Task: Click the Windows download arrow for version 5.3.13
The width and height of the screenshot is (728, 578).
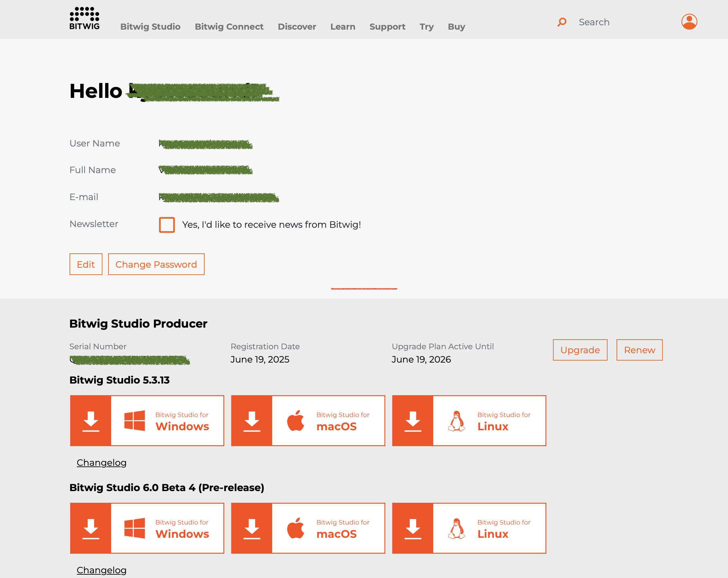Action: 91,421
